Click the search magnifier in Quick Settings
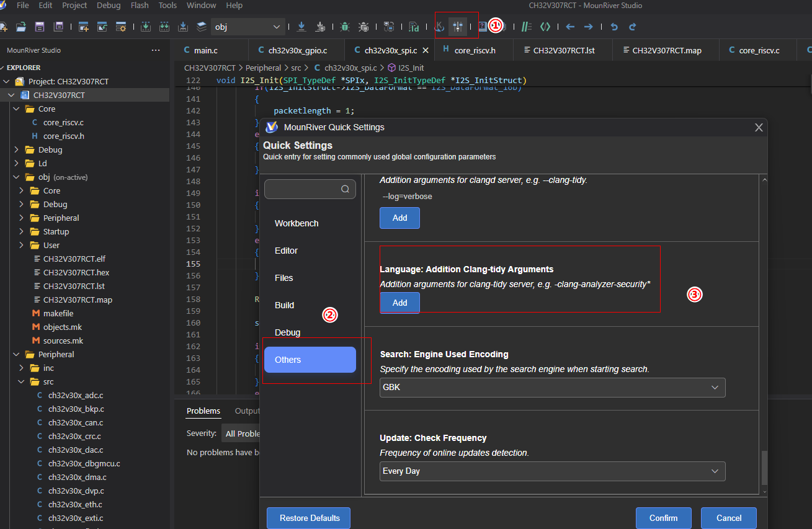The height and width of the screenshot is (529, 812). 346,189
